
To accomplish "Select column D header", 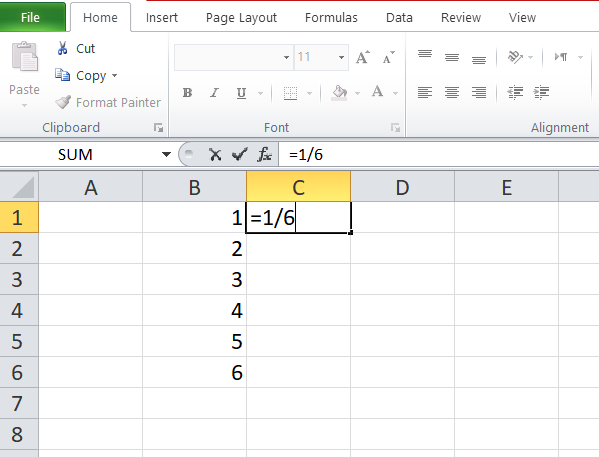I will pyautogui.click(x=402, y=187).
